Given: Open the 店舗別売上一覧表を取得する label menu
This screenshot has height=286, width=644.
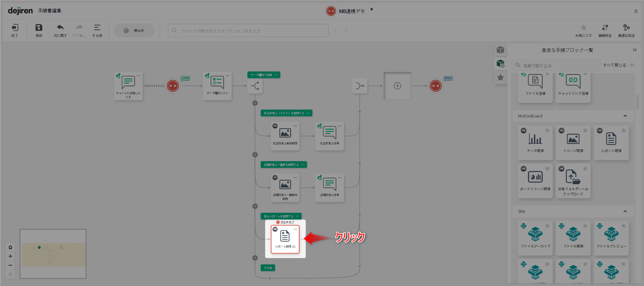Looking at the screenshot, I should (x=303, y=165).
